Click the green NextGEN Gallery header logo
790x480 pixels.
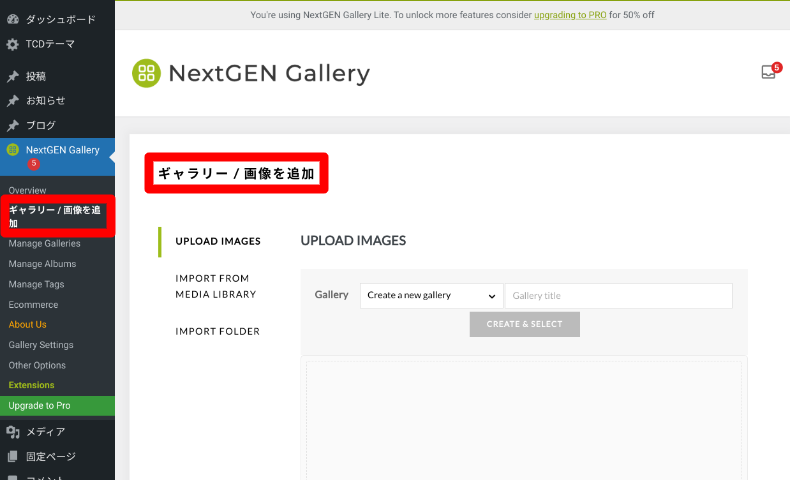click(x=147, y=73)
